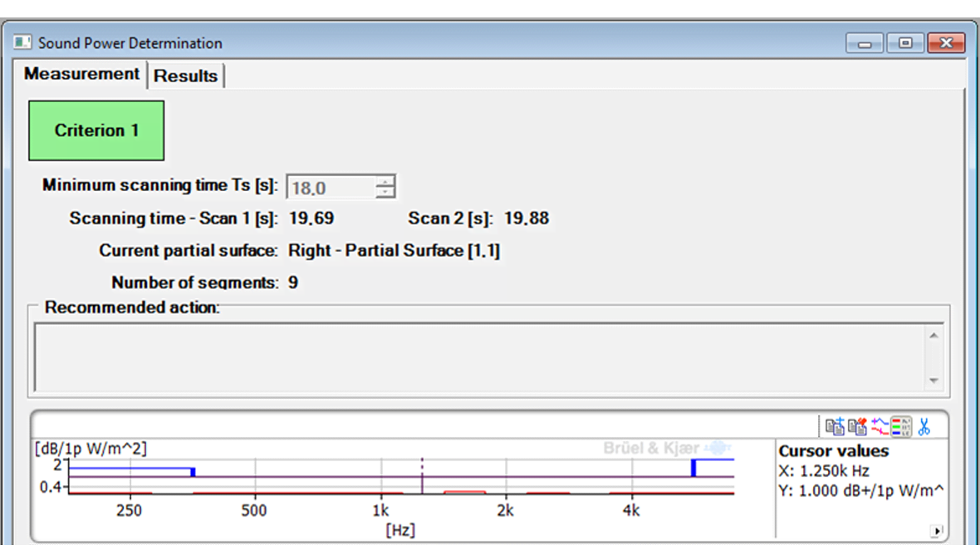Click the red highlighted bar near 2k Hz
Viewport: 980px width, 560px height.
coord(464,493)
